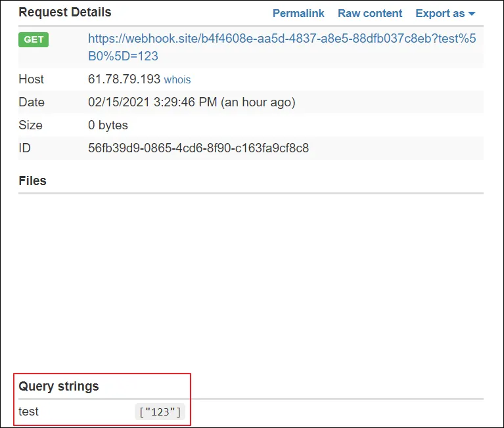
Task: Select the query parameter name test
Action: point(29,412)
